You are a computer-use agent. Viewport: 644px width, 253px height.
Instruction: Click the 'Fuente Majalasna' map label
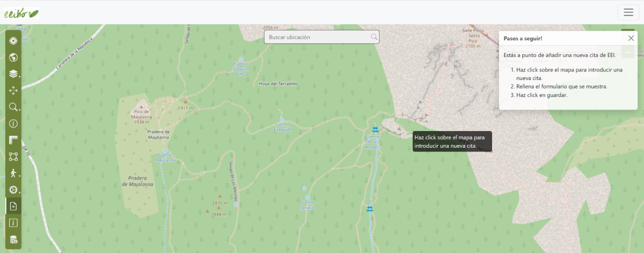165,158
